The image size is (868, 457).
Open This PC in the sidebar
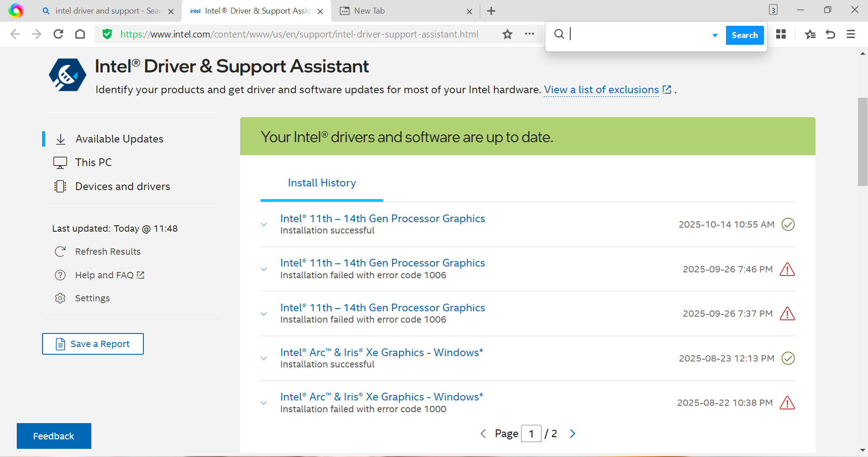tap(93, 162)
